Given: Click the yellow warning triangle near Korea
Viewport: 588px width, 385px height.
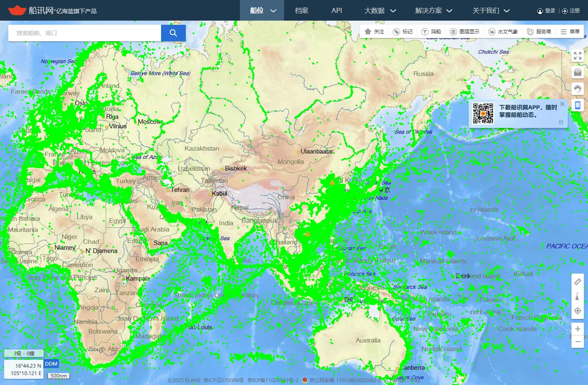Looking at the screenshot, I should (x=332, y=182).
